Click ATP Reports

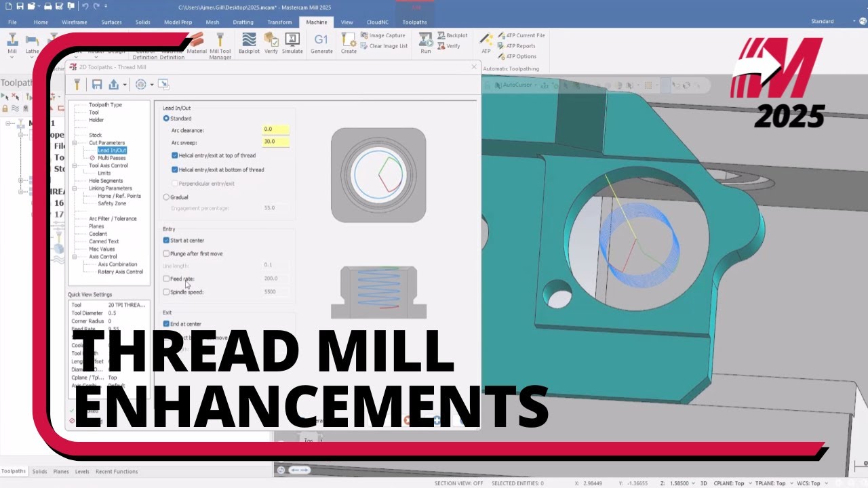click(517, 46)
